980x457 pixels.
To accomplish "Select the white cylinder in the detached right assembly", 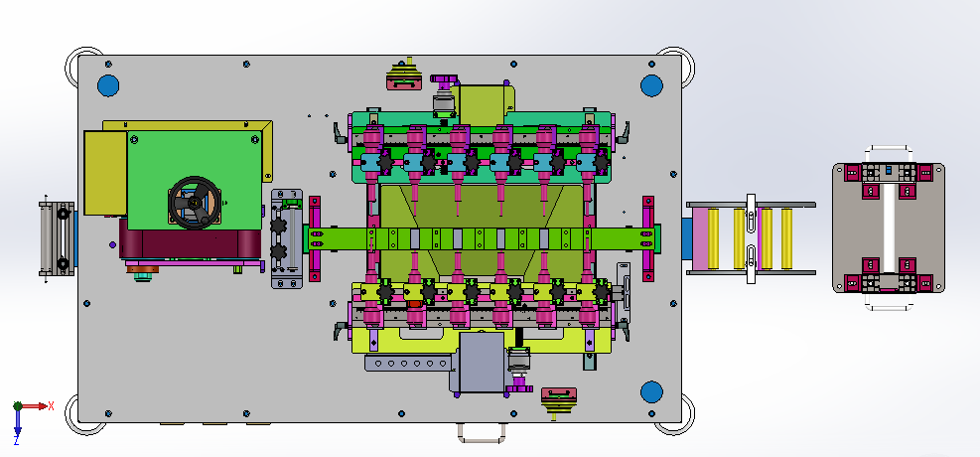I will [888, 228].
